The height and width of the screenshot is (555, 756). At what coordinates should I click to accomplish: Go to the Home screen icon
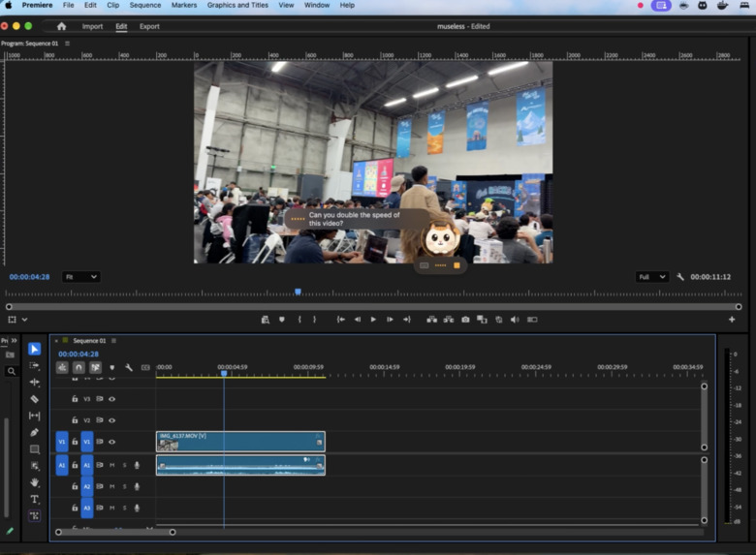tap(61, 26)
